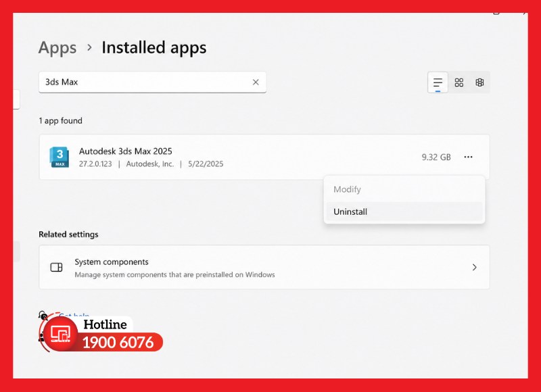This screenshot has width=541, height=392.
Task: Switch to list view layout
Action: click(x=438, y=82)
